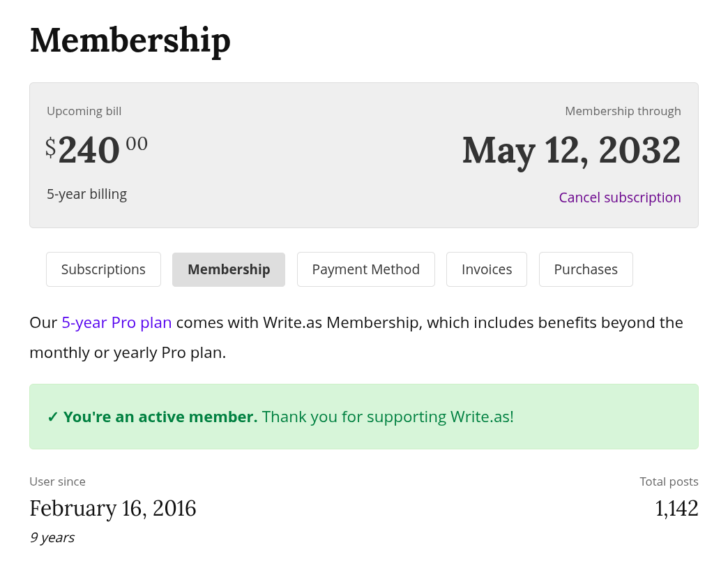Click the 1,142 total posts count
Image resolution: width=728 pixels, height=568 pixels.
[x=676, y=508]
